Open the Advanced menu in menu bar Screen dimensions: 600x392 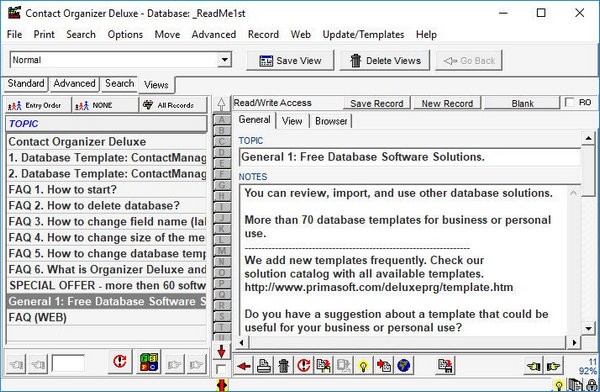pyautogui.click(x=214, y=34)
